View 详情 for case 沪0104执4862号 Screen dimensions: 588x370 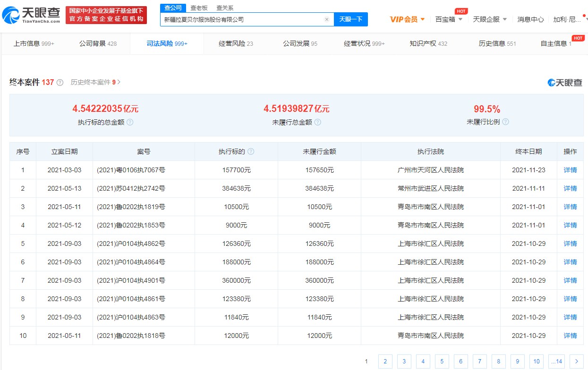tap(570, 244)
